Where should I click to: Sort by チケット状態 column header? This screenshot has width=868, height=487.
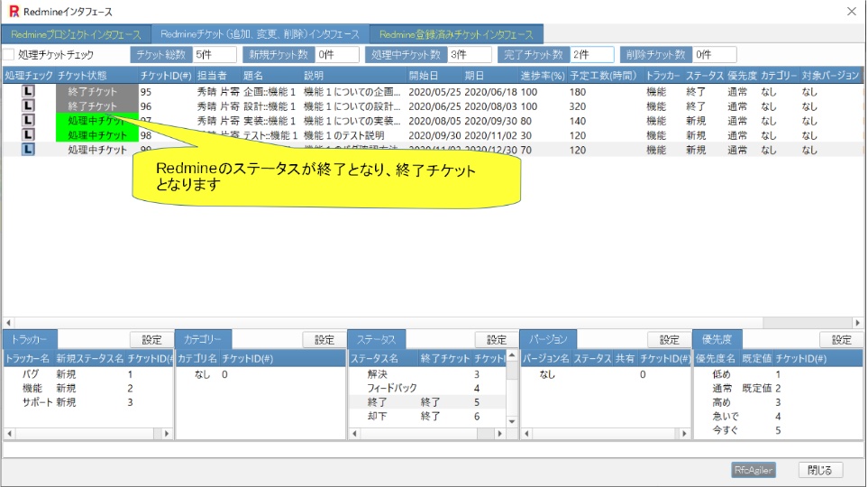point(96,76)
